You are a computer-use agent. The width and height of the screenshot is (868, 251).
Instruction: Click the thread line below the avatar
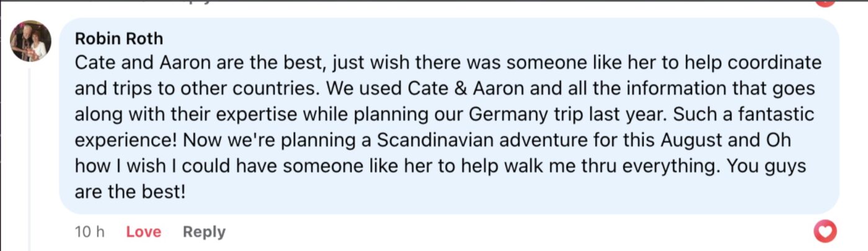pos(30,155)
